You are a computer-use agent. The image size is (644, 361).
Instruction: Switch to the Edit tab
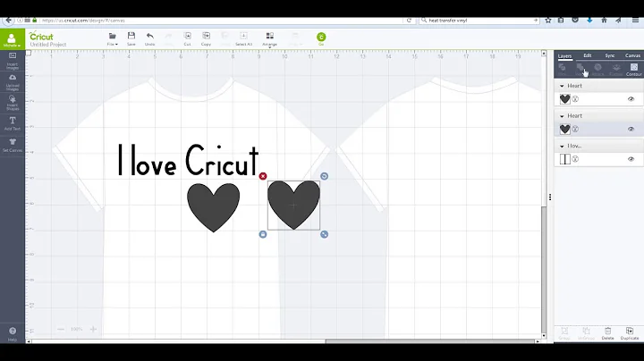[588, 55]
